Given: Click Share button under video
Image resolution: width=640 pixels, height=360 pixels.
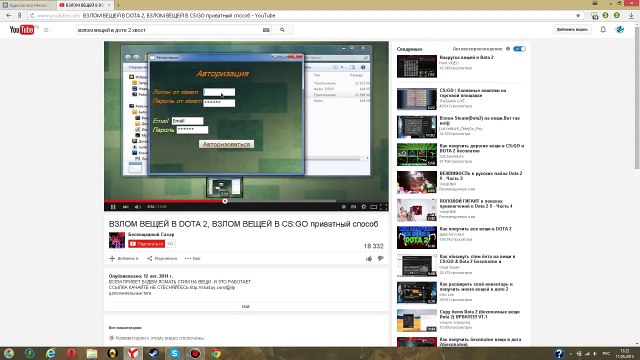Looking at the screenshot, I should click(x=162, y=258).
